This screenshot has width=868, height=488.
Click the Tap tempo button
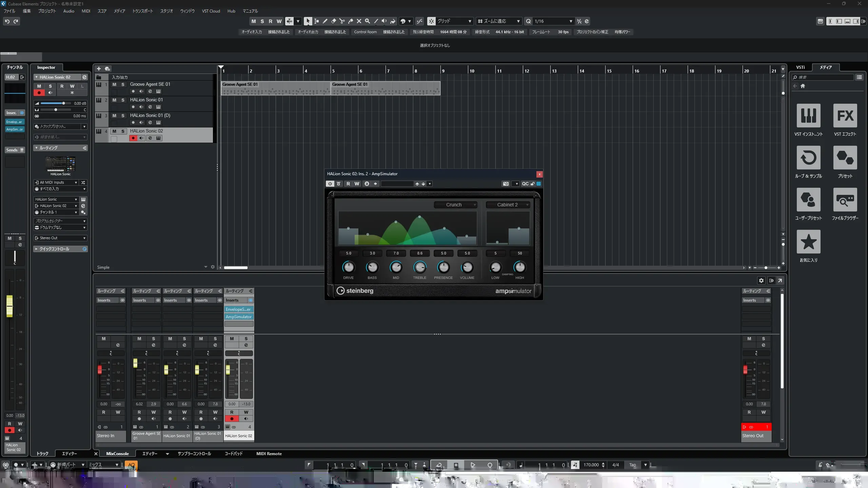[x=632, y=465]
